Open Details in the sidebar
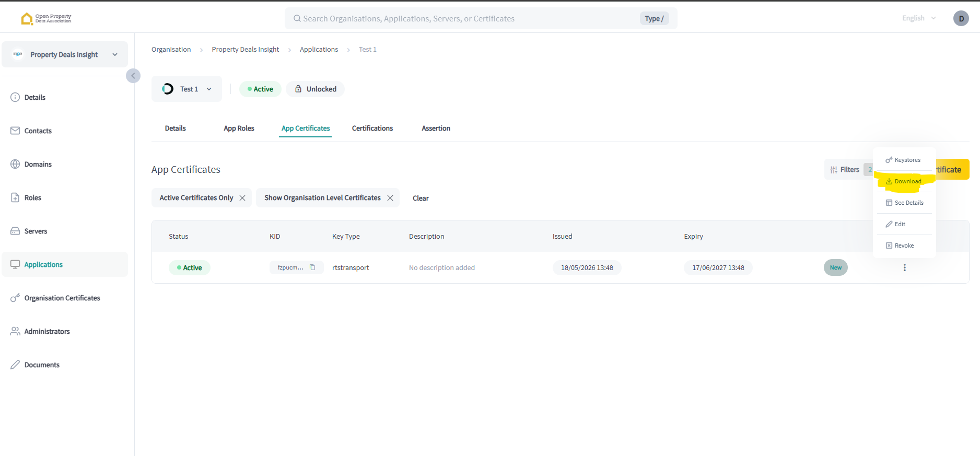The height and width of the screenshot is (456, 980). 65,97
